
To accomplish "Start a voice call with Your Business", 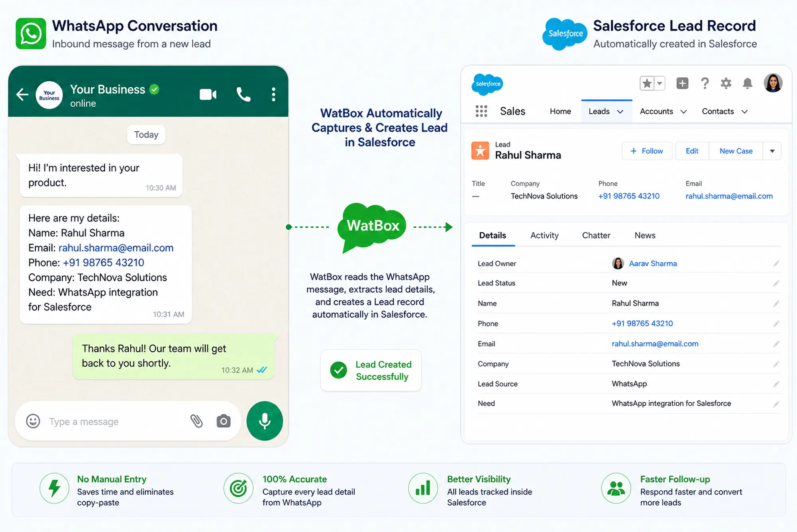I will (243, 94).
